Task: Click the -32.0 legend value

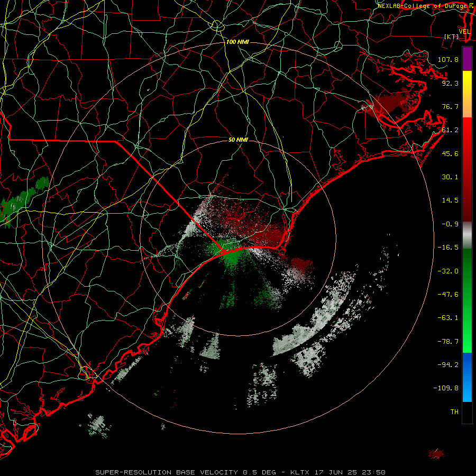Action: [x=448, y=271]
